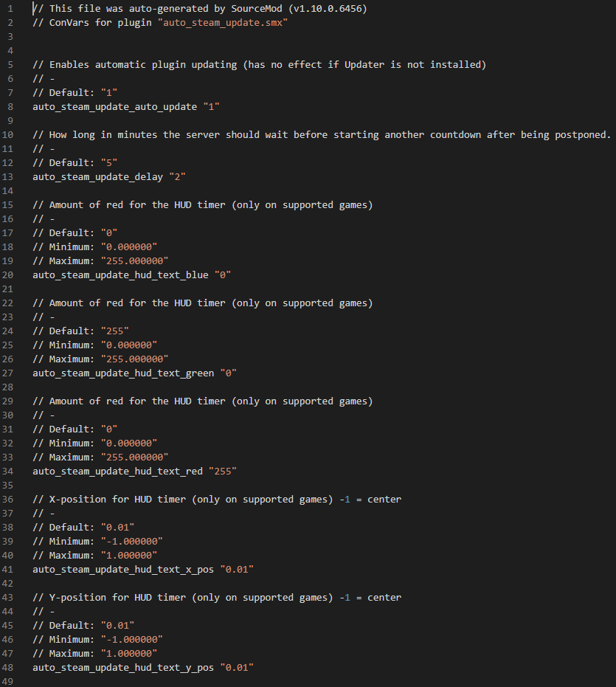Viewport: 616px width, 687px height.
Task: Click the auto_steam_update_hud_text_green "0" value
Action: (228, 373)
